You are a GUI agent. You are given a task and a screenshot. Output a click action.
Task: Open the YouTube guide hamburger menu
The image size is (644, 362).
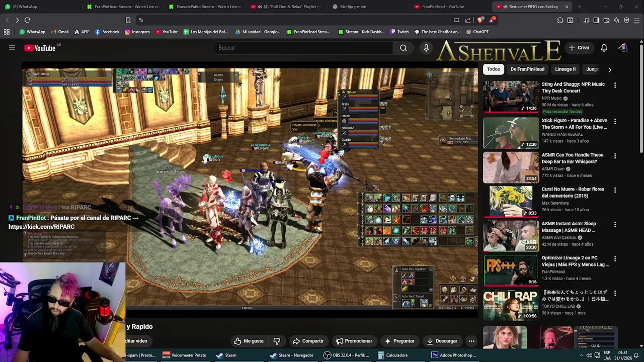pyautogui.click(x=12, y=48)
